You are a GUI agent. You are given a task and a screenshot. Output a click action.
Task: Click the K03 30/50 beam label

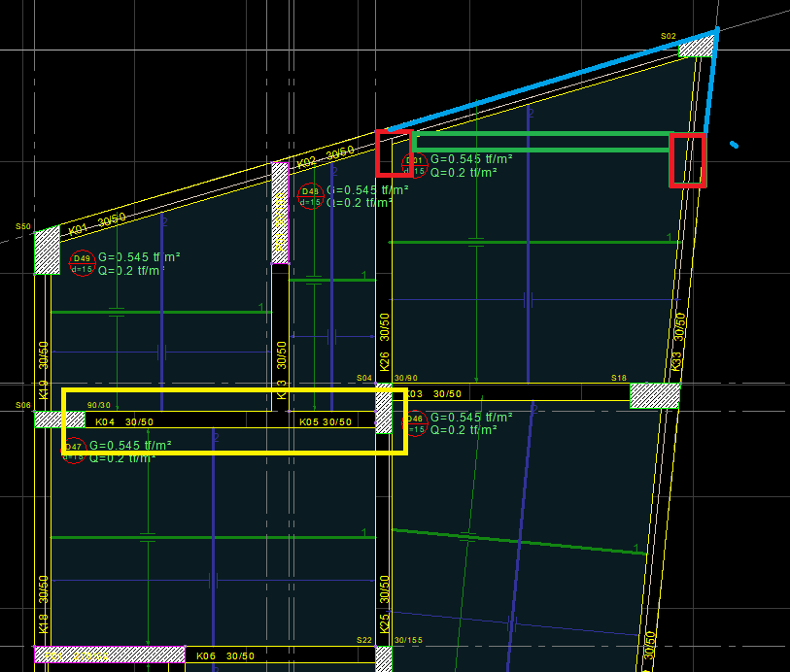click(x=432, y=394)
